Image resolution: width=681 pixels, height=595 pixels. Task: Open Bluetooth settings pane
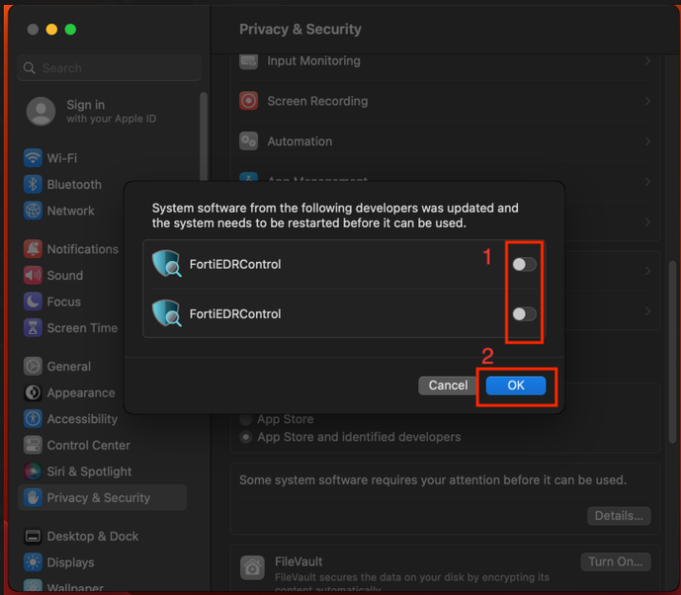[x=74, y=184]
